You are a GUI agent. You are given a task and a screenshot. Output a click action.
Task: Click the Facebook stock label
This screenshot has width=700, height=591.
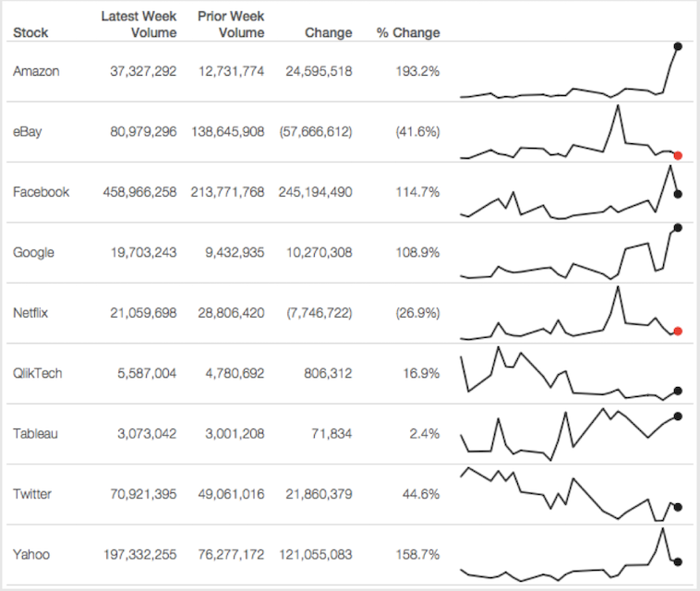(x=41, y=192)
